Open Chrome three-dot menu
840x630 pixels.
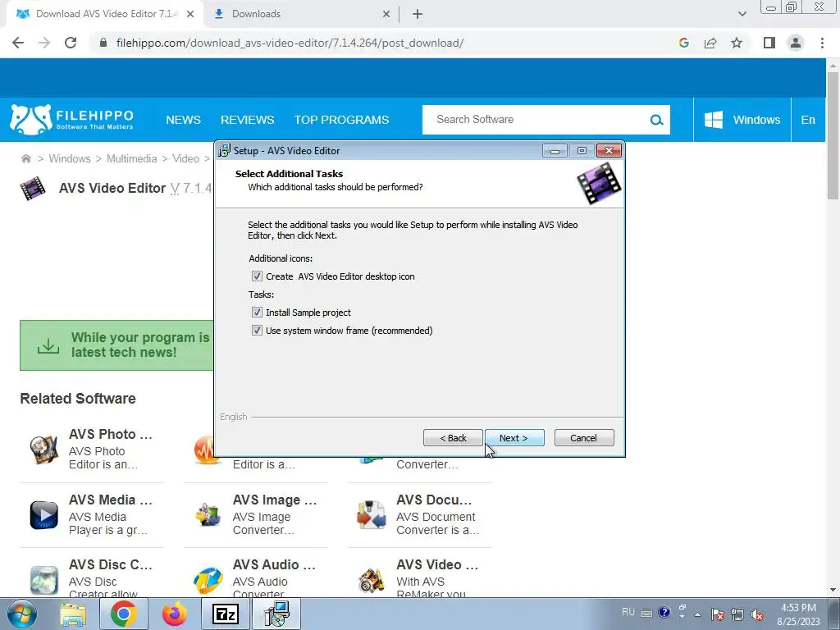[822, 43]
